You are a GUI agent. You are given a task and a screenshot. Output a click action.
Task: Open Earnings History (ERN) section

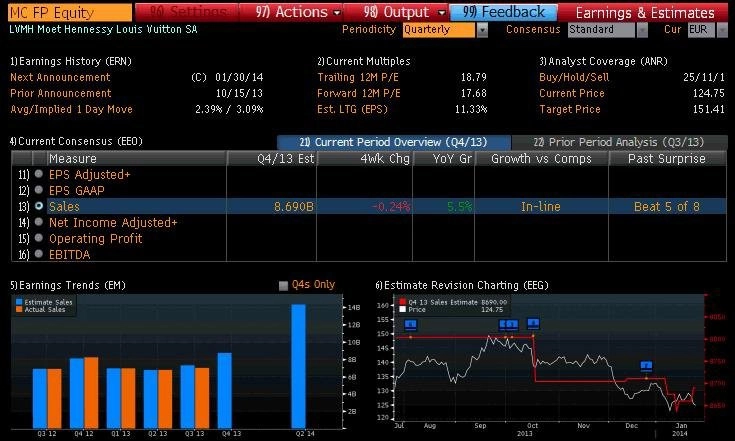coord(71,61)
